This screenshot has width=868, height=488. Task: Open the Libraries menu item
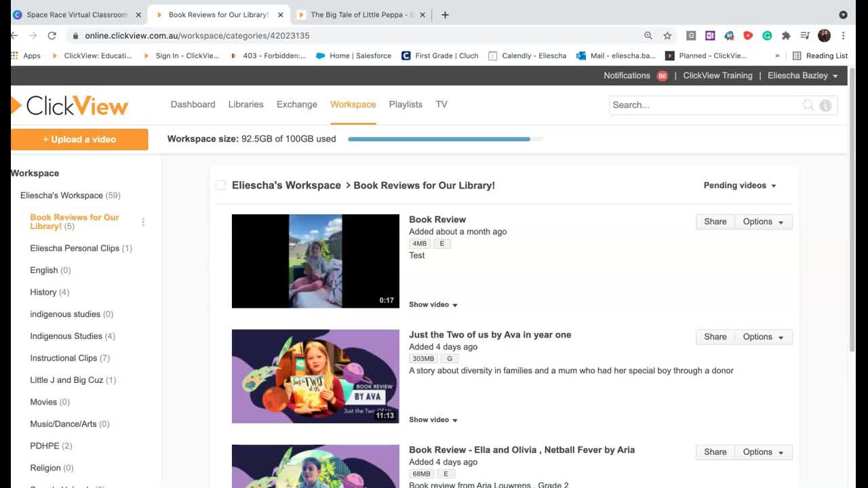point(245,104)
